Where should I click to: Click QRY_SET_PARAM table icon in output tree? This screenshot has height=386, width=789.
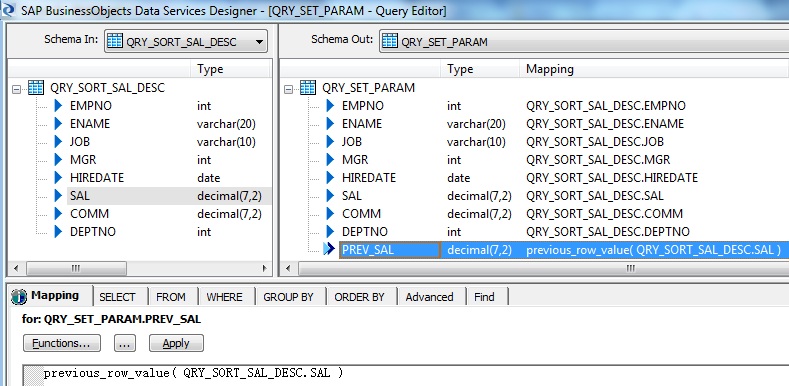click(308, 88)
